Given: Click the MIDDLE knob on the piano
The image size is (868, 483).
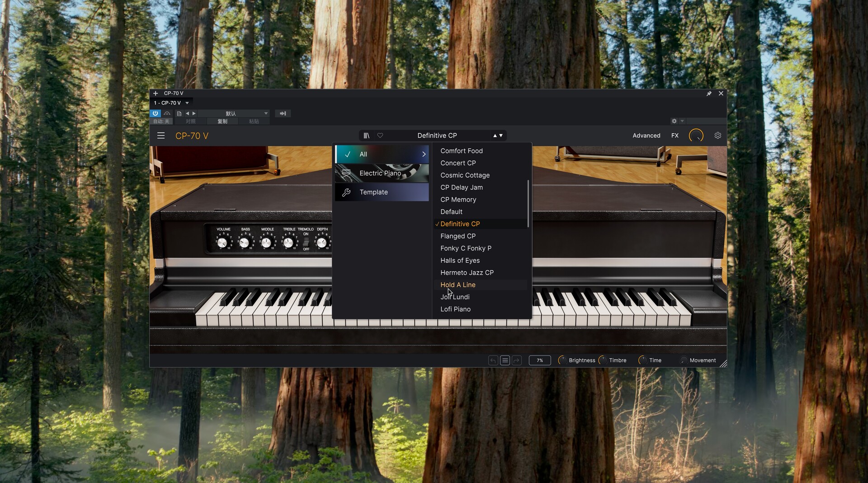Looking at the screenshot, I should tap(266, 243).
